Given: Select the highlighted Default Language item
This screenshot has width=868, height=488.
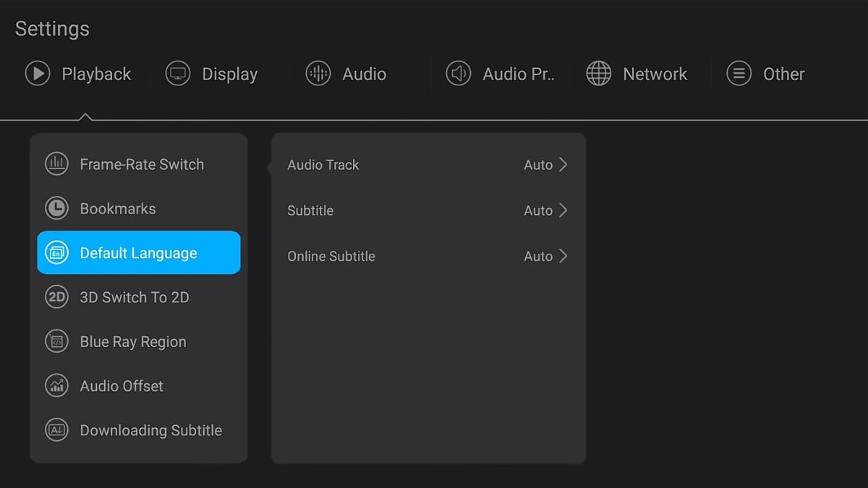Looking at the screenshot, I should (x=138, y=253).
